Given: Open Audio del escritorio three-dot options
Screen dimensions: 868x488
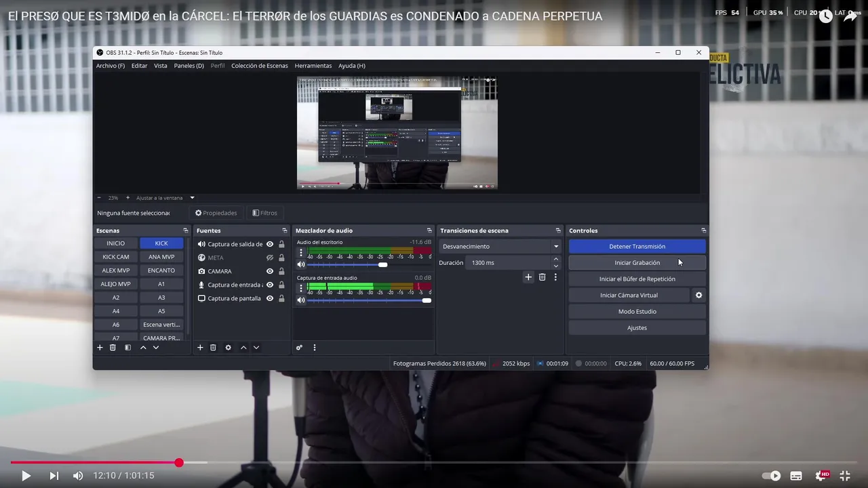Looking at the screenshot, I should (x=301, y=252).
